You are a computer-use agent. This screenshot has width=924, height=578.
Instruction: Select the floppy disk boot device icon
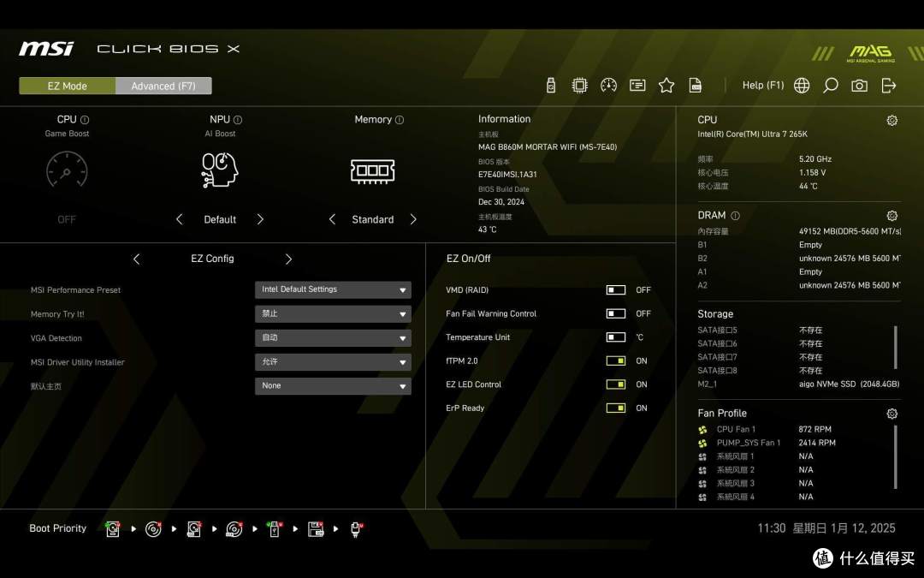click(x=316, y=529)
